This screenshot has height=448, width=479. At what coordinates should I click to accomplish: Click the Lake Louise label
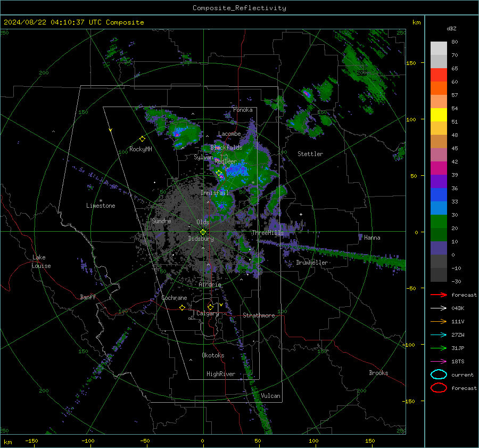point(41,262)
